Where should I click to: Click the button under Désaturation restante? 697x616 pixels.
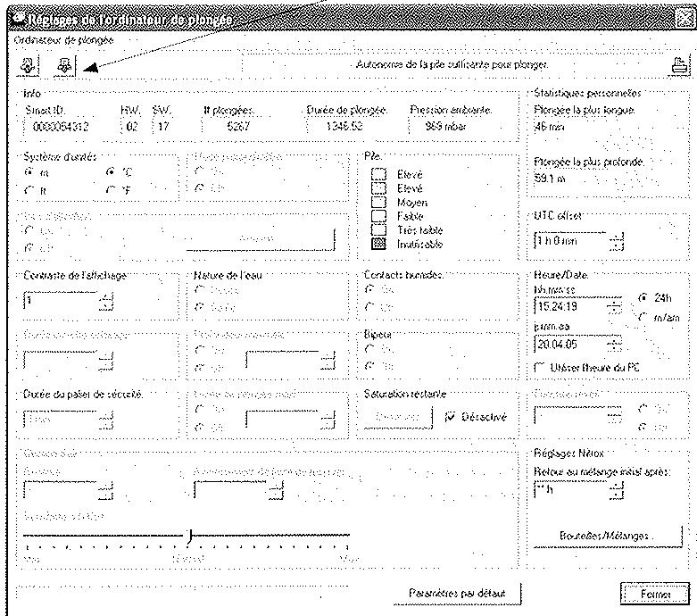(398, 417)
